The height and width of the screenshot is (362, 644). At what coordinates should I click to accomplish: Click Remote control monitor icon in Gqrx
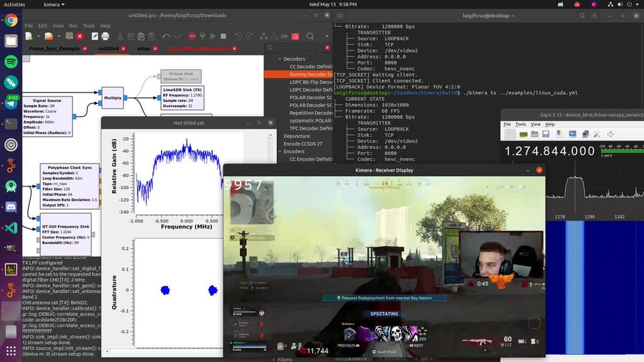pos(572,134)
